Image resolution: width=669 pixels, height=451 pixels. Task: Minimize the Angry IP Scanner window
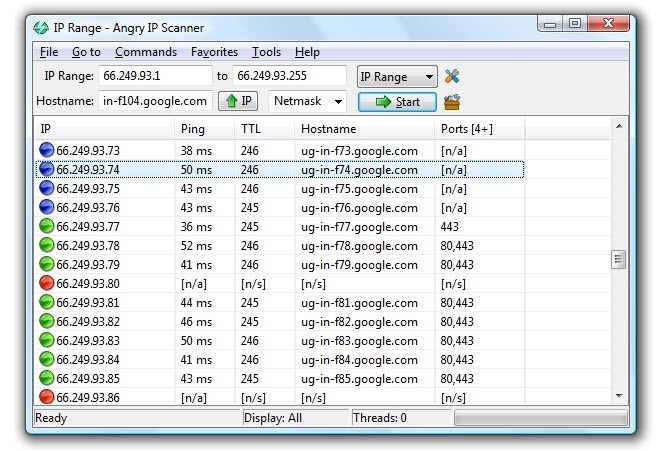[x=550, y=24]
